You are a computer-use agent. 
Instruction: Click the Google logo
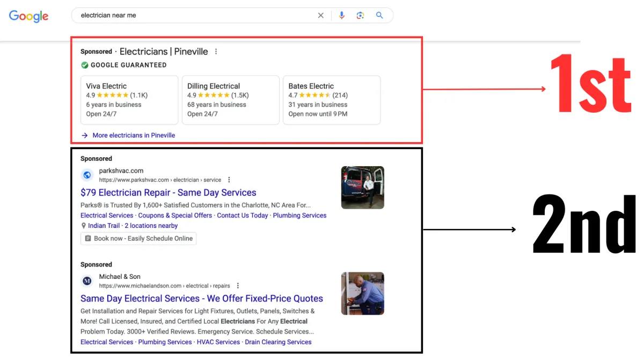28,16
